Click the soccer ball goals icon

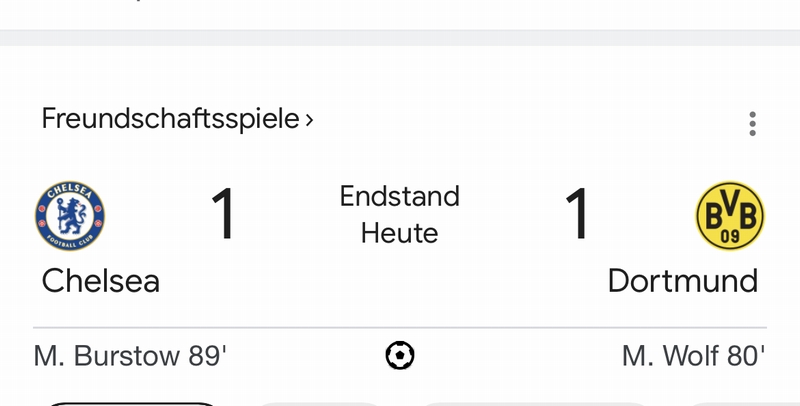pyautogui.click(x=400, y=355)
